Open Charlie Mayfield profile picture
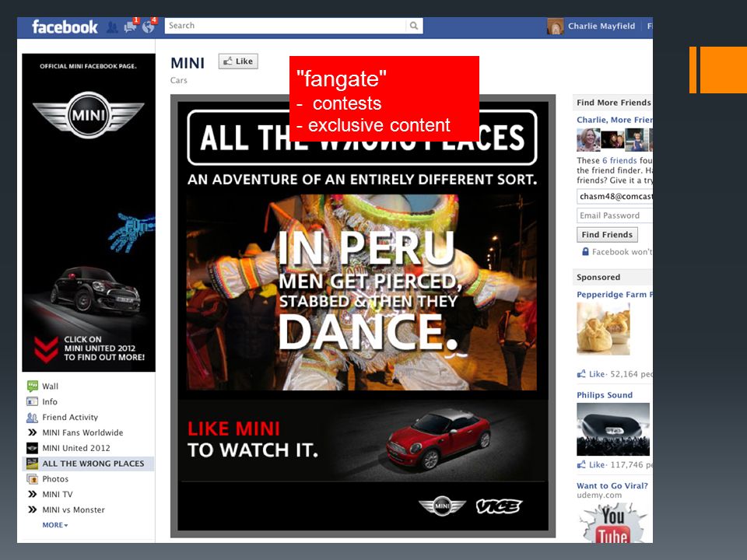This screenshot has height=560, width=747. (555, 26)
